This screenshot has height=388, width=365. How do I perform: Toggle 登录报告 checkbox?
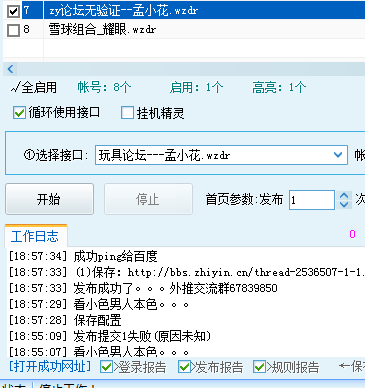click(x=106, y=367)
